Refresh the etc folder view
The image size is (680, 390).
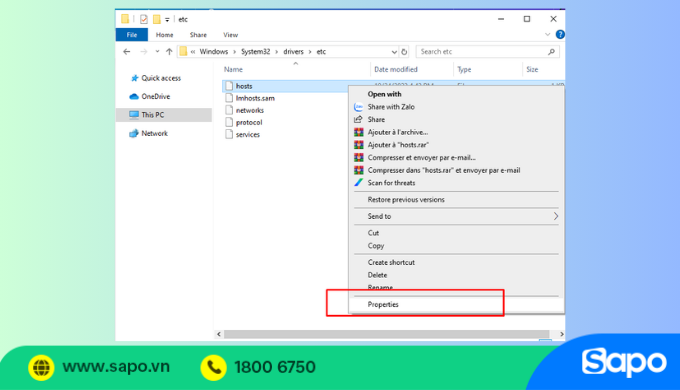coord(404,52)
